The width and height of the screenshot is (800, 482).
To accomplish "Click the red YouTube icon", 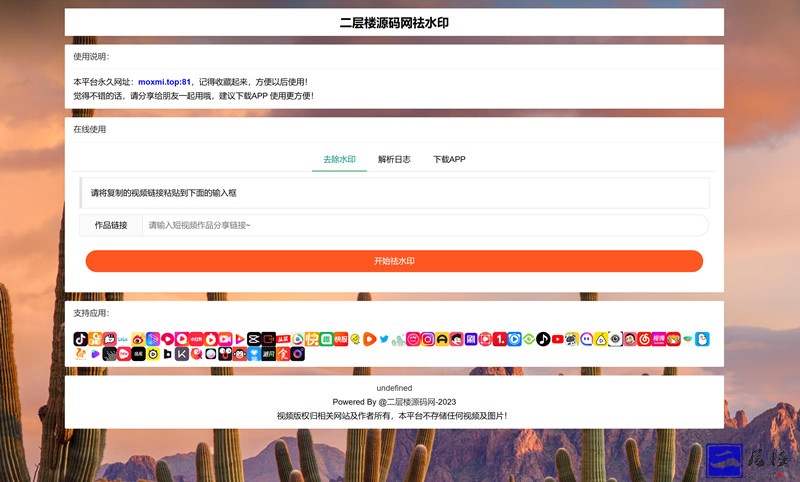I will [557, 339].
